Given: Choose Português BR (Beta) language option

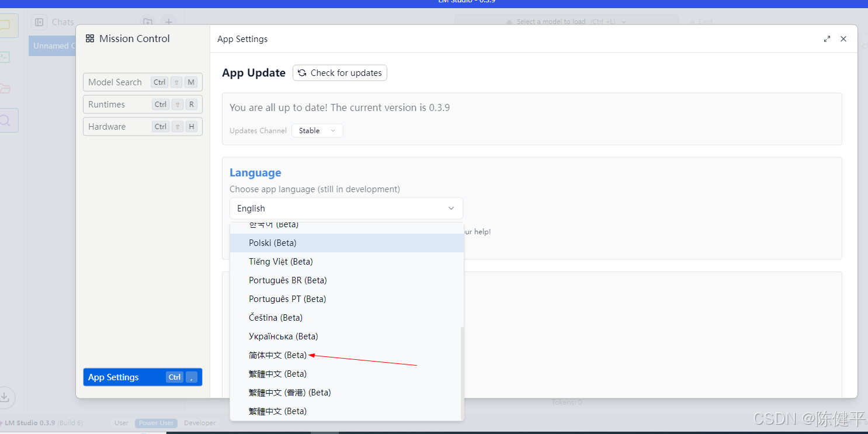Looking at the screenshot, I should [347, 280].
